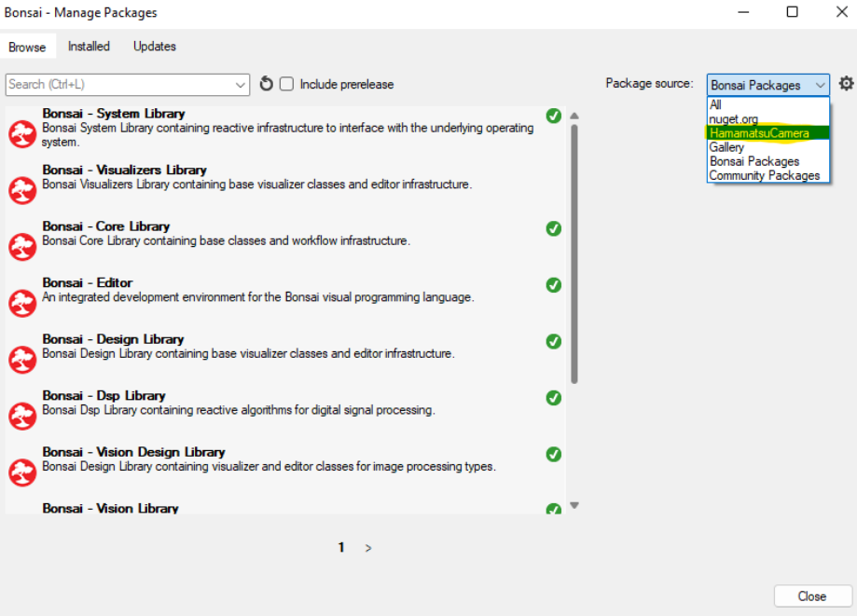857x616 pixels.
Task: Select HamamatsuCamera from source list
Action: (x=759, y=133)
